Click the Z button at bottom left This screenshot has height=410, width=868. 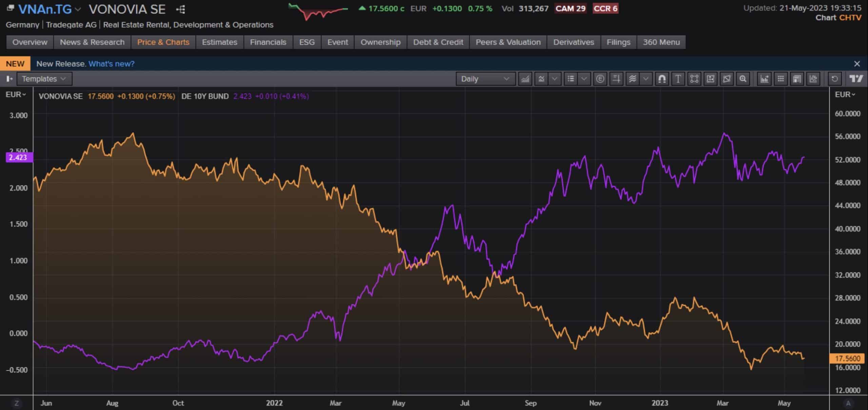(x=16, y=403)
